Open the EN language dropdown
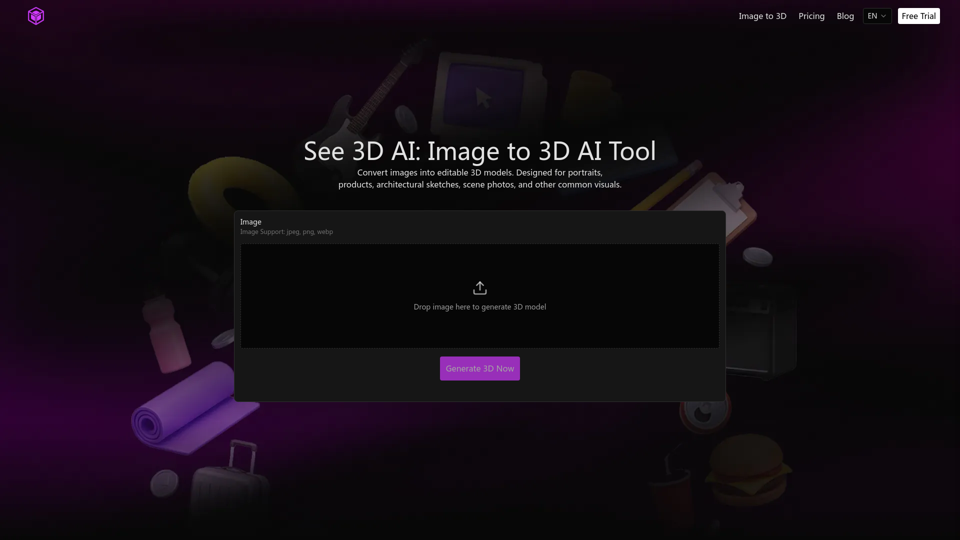Screen dimensions: 960x540 (x=876, y=16)
